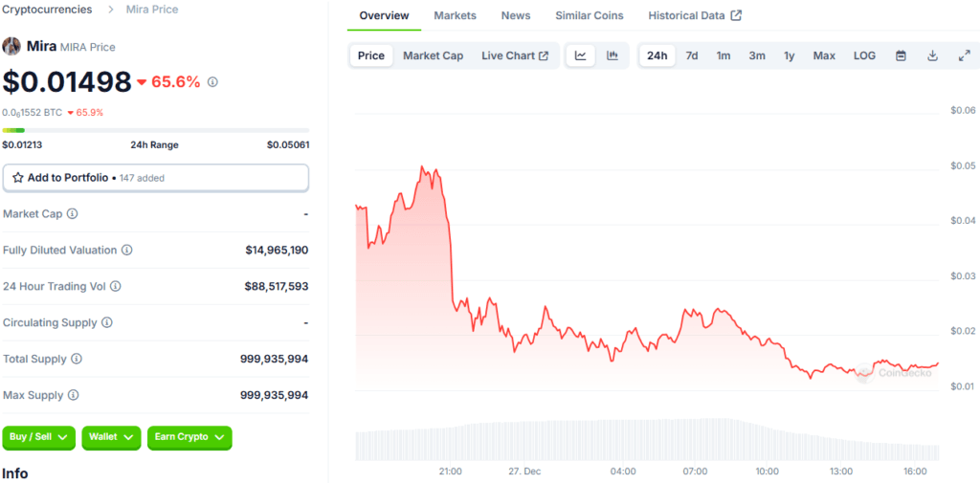Click Circulating Supply info icon

[107, 322]
